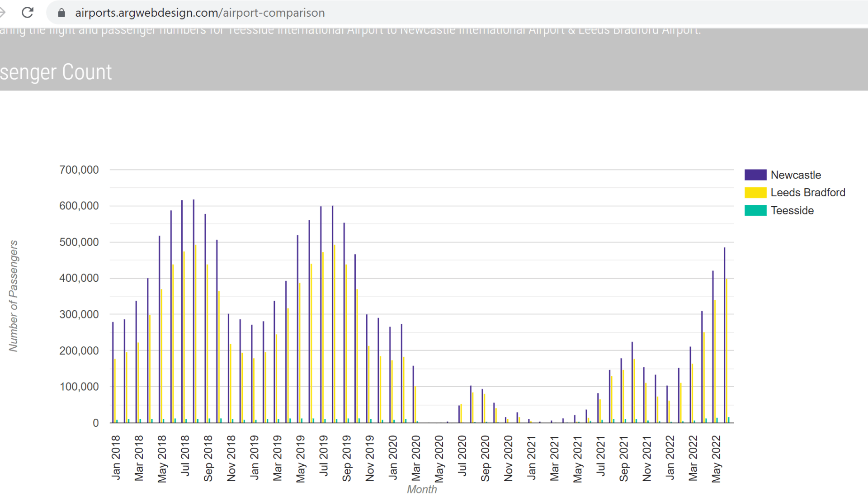Click the padlock site security icon
The image size is (868, 497).
coord(61,13)
